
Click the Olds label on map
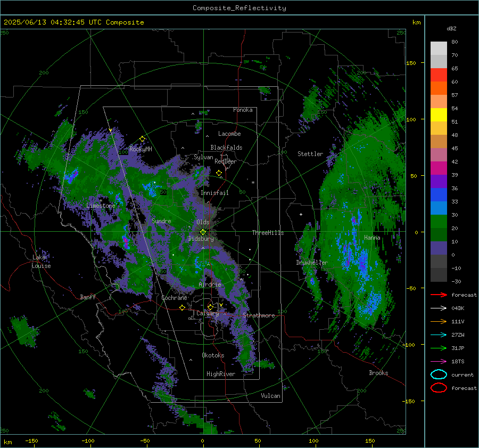click(203, 222)
